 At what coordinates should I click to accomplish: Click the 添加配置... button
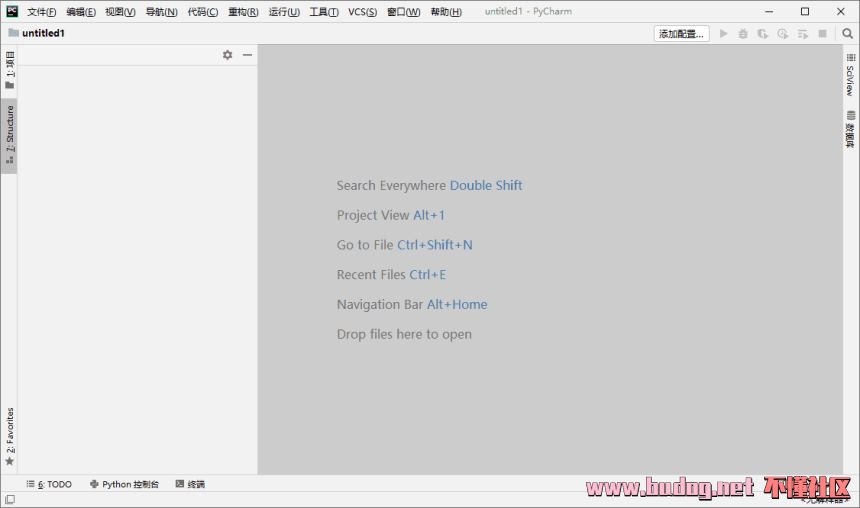pyautogui.click(x=681, y=34)
